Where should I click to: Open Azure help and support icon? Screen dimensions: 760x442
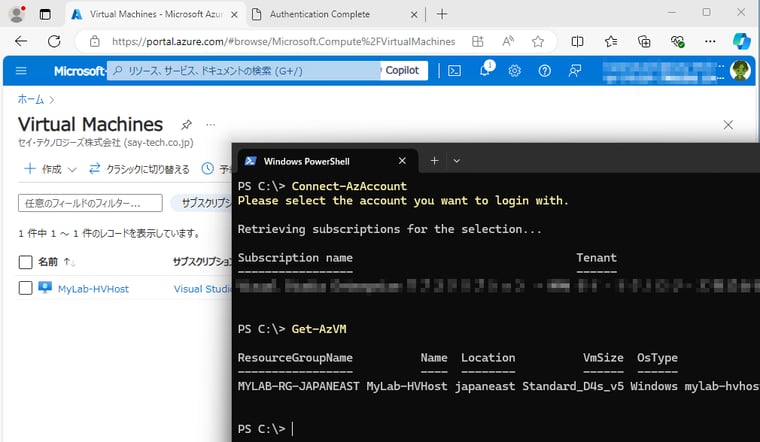[x=544, y=71]
